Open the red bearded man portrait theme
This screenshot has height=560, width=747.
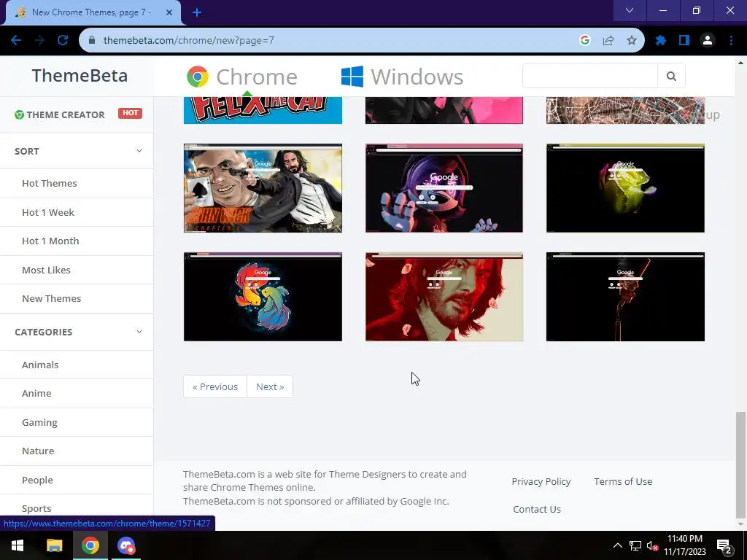point(444,297)
